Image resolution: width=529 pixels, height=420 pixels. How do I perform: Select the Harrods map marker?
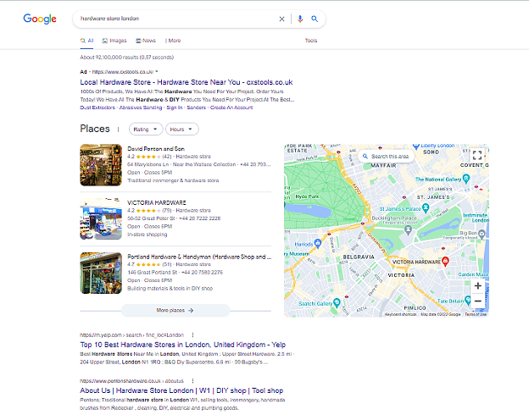[x=317, y=243]
